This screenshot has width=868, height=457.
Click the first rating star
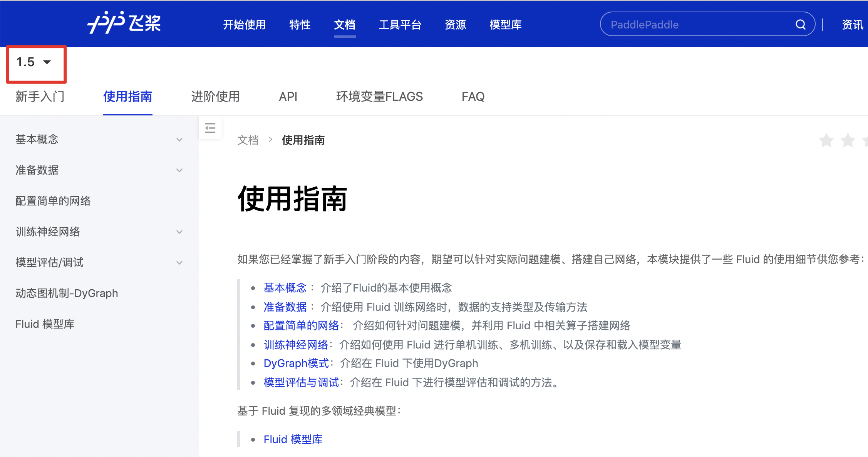[826, 140]
